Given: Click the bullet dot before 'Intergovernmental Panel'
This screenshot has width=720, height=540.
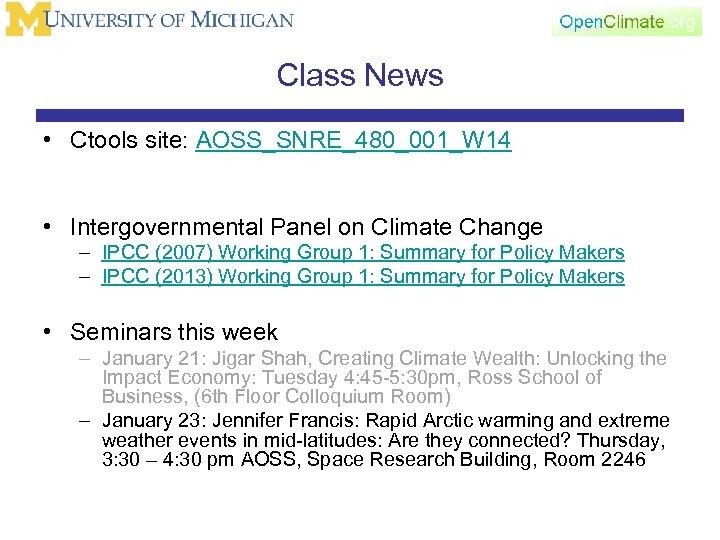Looking at the screenshot, I should coord(48,228).
